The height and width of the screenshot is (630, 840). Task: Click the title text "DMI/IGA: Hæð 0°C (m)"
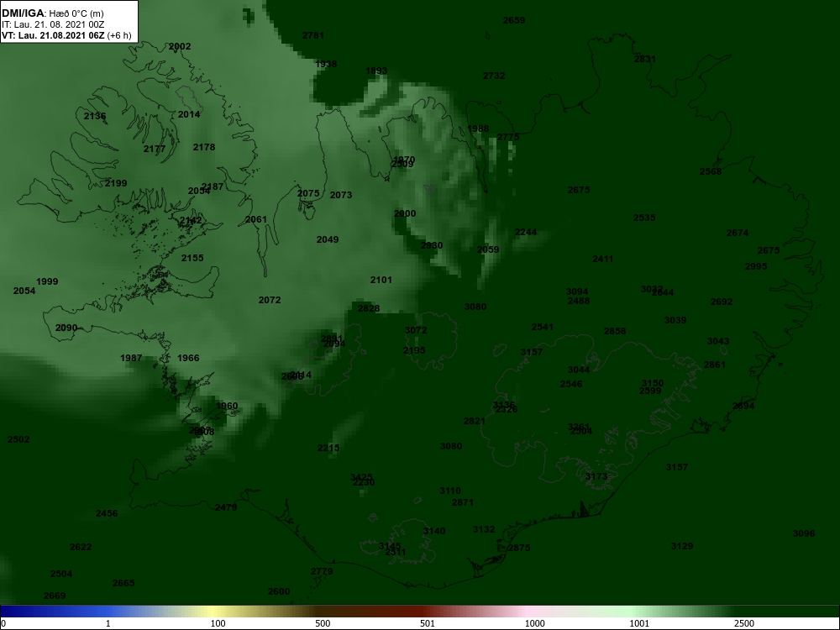tap(52, 13)
